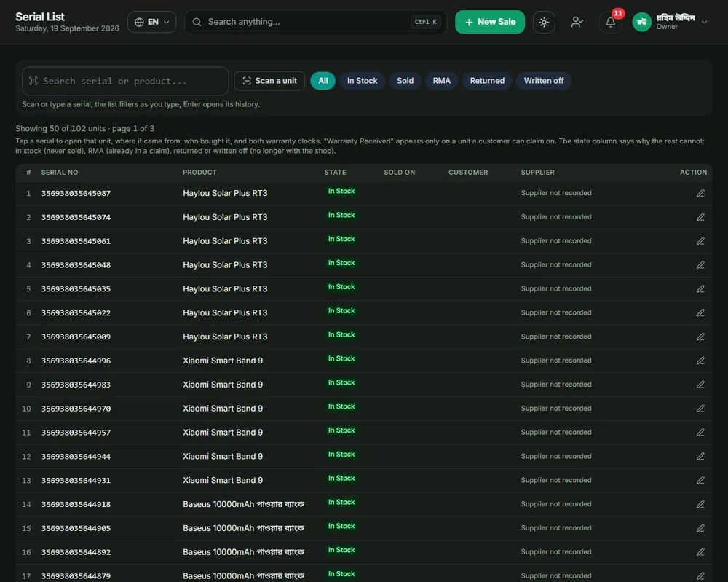Focus the Search anything field
The width and height of the screenshot is (728, 582).
[316, 22]
